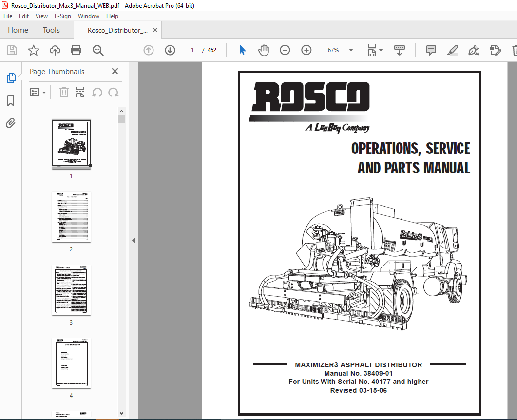Click thumbnail scrollbar up arrow
This screenshot has width=517, height=420.
(x=121, y=111)
